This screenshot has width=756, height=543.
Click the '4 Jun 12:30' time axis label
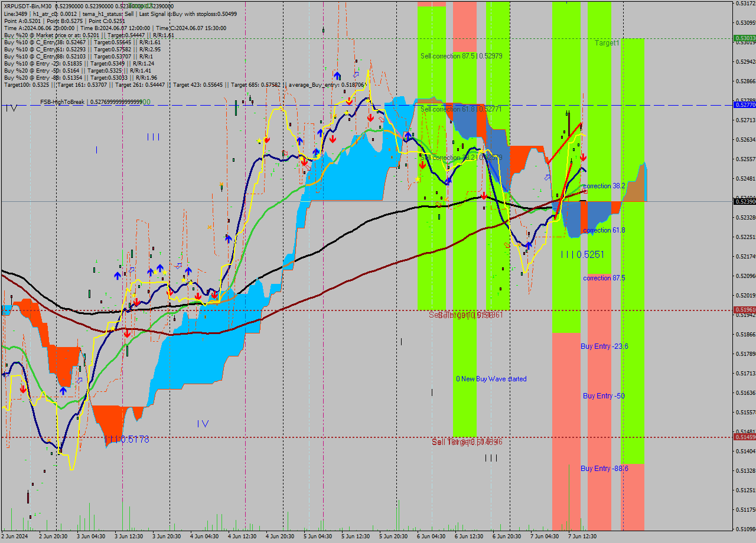coord(242,537)
